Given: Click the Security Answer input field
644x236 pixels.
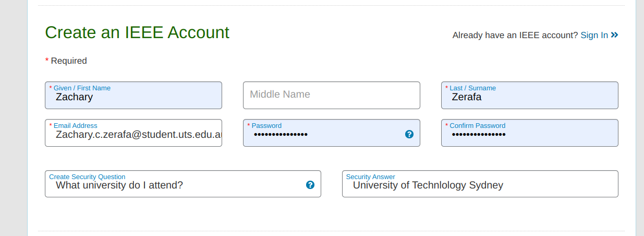Looking at the screenshot, I should [480, 185].
